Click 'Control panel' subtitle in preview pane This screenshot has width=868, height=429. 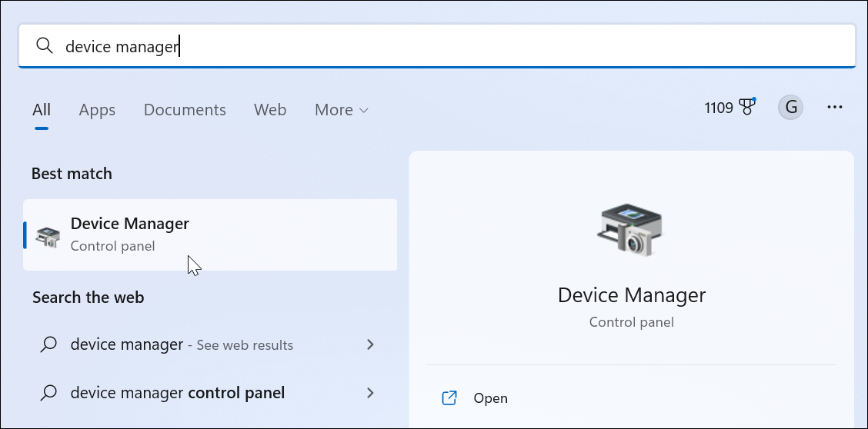(632, 322)
